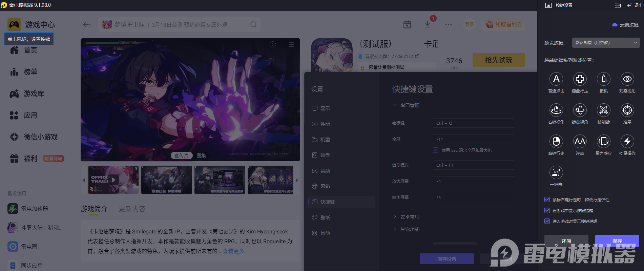Pick the 准星 crosshair icon
The image size is (644, 271).
click(x=627, y=110)
